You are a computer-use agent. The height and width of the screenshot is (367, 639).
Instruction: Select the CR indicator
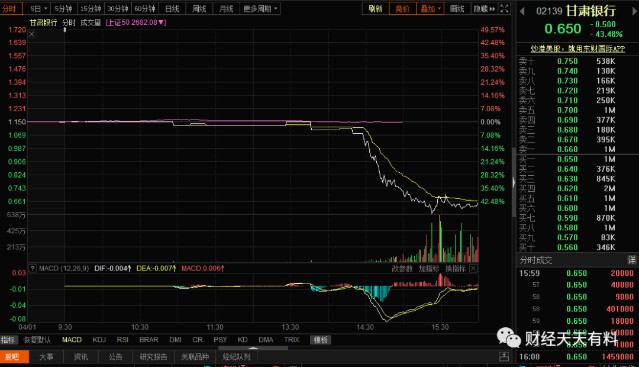tap(197, 340)
